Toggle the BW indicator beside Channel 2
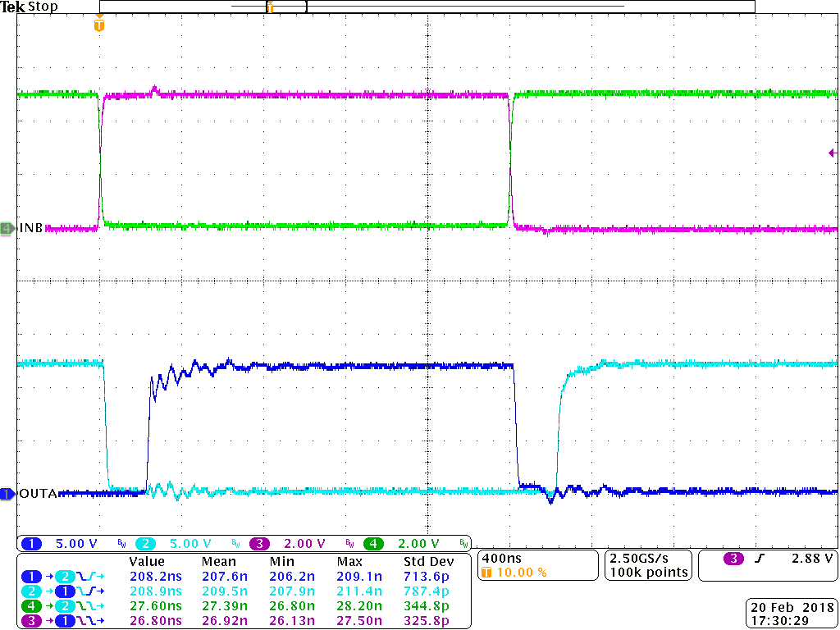This screenshot has width=840, height=630. tap(235, 543)
